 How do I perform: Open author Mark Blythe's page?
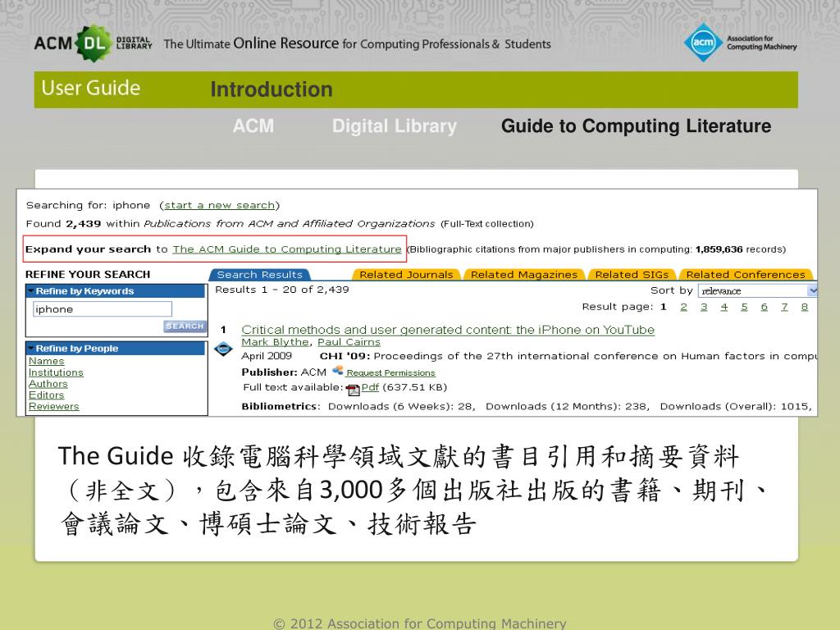275,342
